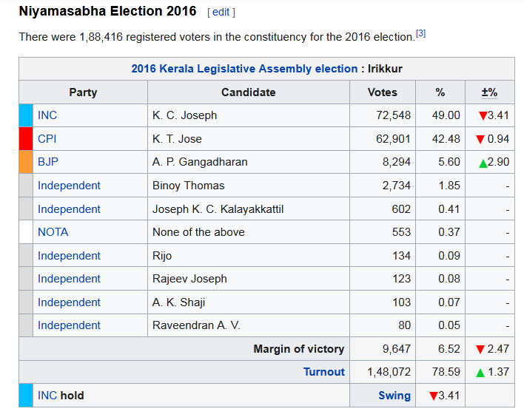The height and width of the screenshot is (420, 524).
Task: Open the 2016 Kerala Legislative Assembly election link
Action: [x=244, y=69]
